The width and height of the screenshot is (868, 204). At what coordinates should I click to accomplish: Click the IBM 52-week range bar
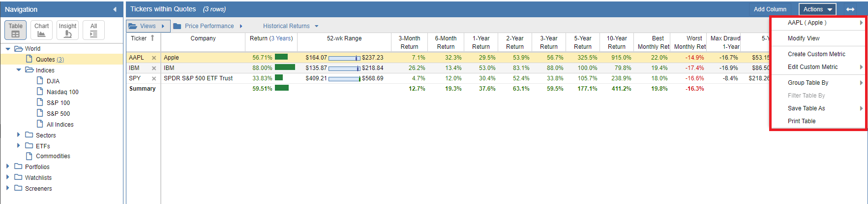click(344, 68)
